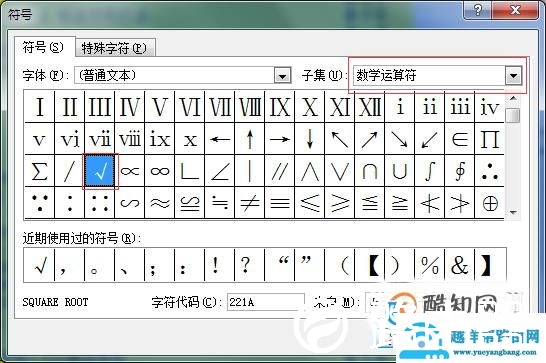Click scroll-up arrow of symbol grid
The image size is (546, 363).
513,99
